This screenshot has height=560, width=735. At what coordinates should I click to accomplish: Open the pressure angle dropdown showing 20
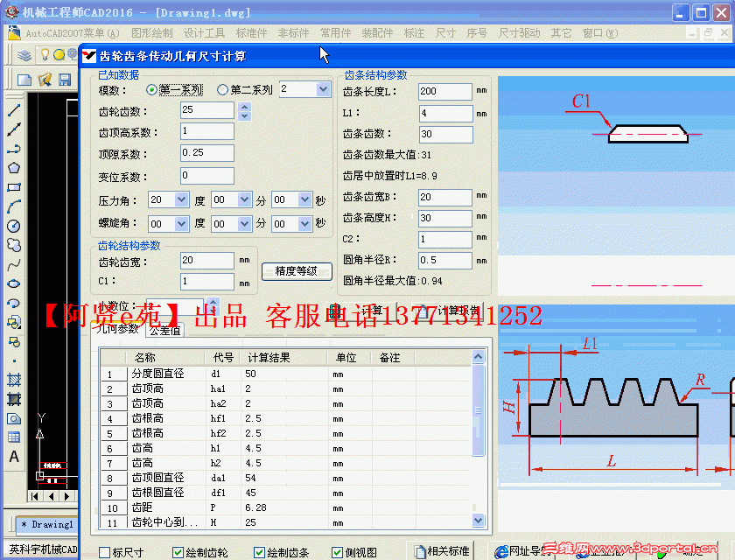pyautogui.click(x=181, y=199)
